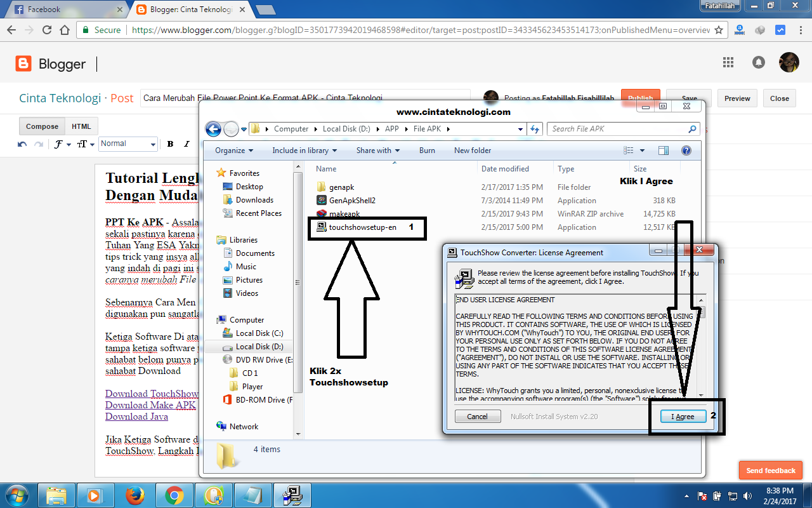Open the font size dropdown

[x=83, y=144]
